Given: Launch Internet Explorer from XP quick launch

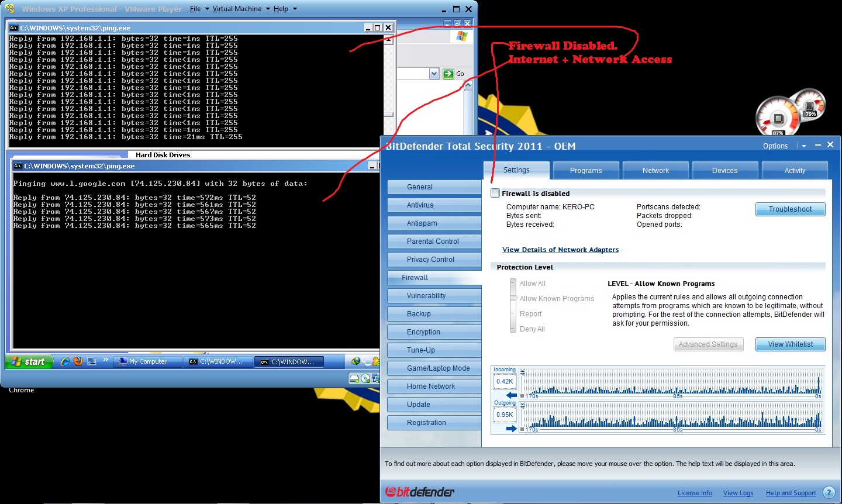Looking at the screenshot, I should click(65, 362).
